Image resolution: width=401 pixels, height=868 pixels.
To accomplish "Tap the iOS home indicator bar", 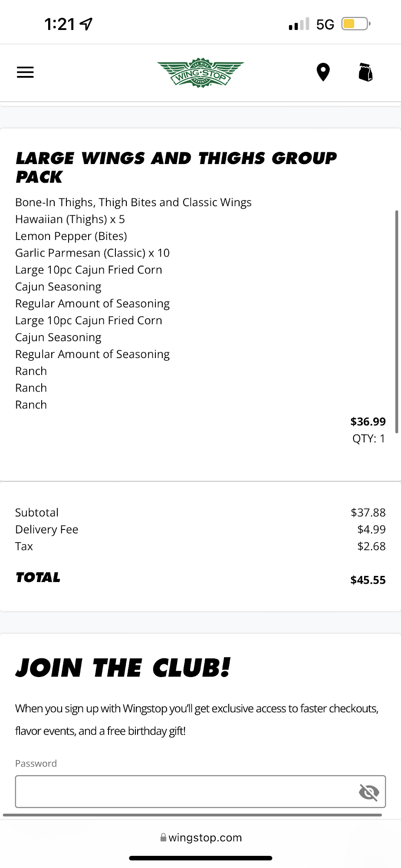I will tap(200, 858).
